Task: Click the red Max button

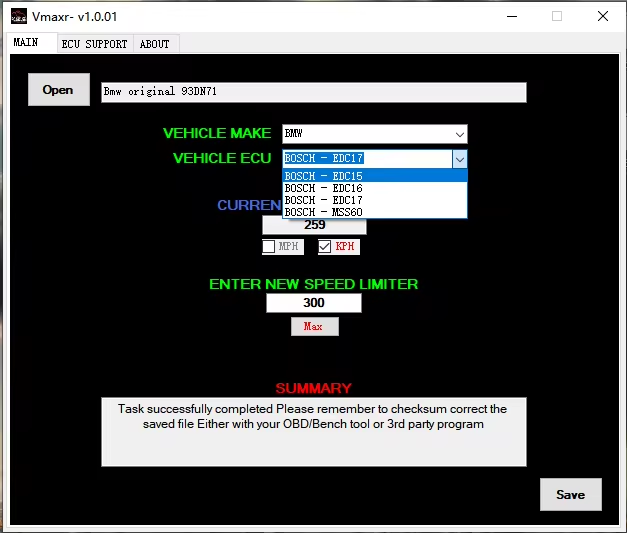Action: click(x=314, y=327)
